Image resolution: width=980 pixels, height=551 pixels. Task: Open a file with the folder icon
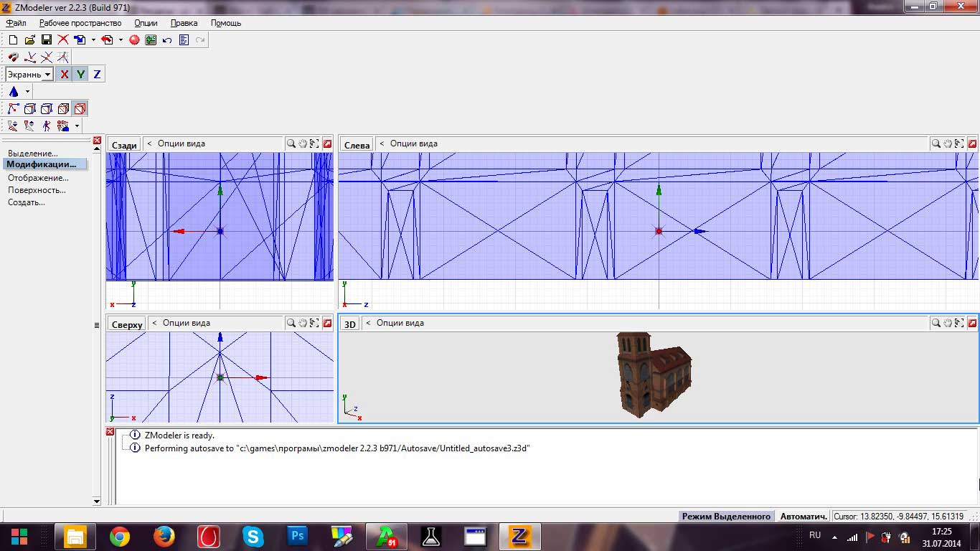[29, 40]
